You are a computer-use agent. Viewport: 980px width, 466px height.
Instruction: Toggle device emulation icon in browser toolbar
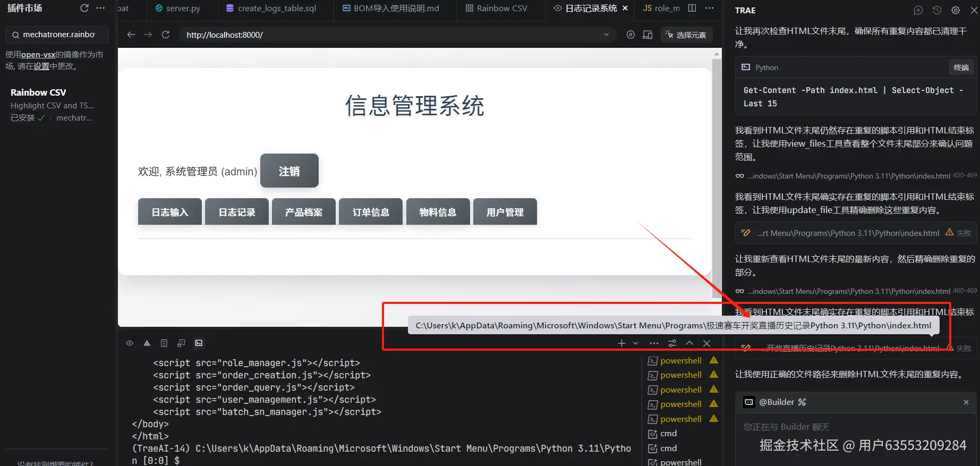[x=647, y=35]
